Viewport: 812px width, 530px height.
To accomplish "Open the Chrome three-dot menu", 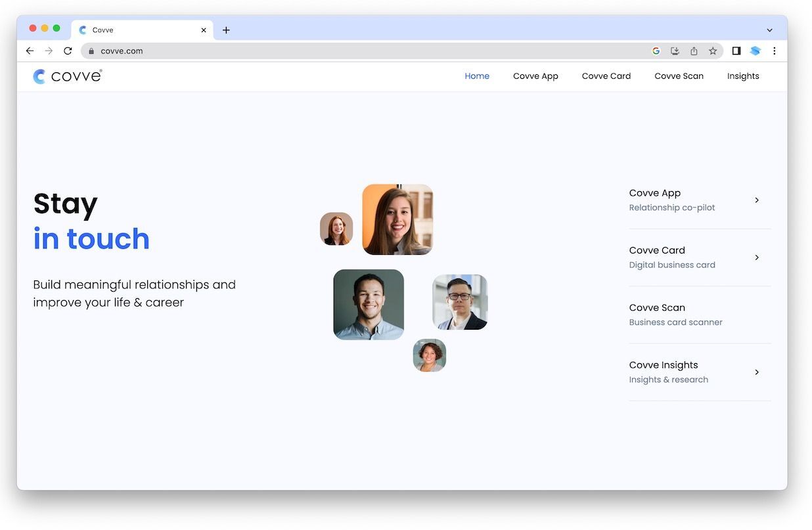I will pyautogui.click(x=775, y=51).
